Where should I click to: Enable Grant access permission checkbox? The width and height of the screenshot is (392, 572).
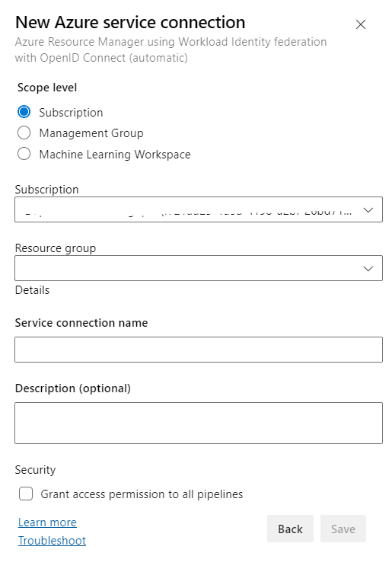point(26,494)
